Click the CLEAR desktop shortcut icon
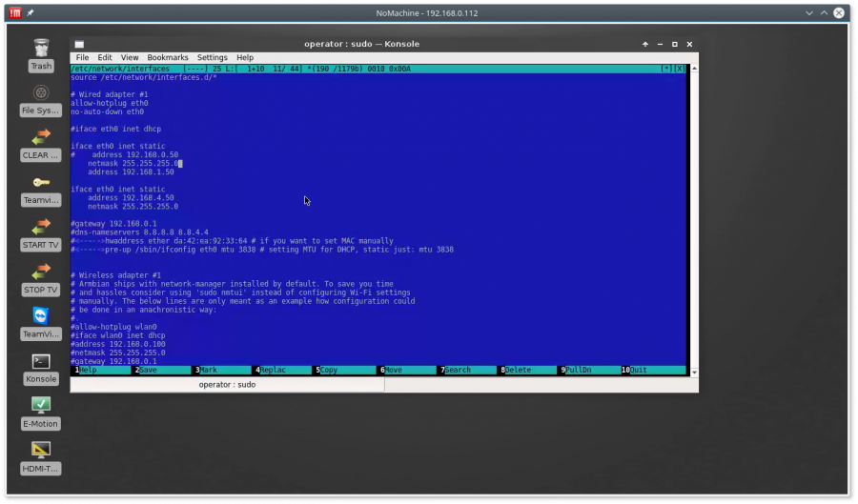Viewport: 858px width, 504px height. pyautogui.click(x=41, y=138)
